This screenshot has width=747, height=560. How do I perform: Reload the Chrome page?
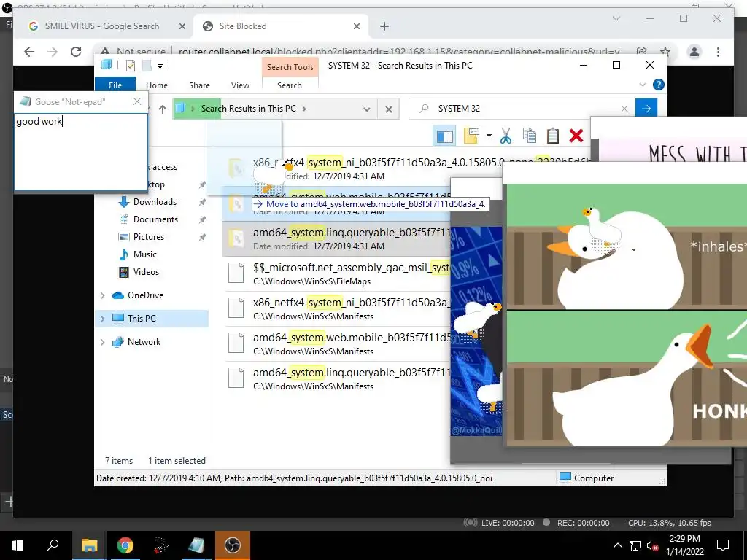click(x=76, y=52)
